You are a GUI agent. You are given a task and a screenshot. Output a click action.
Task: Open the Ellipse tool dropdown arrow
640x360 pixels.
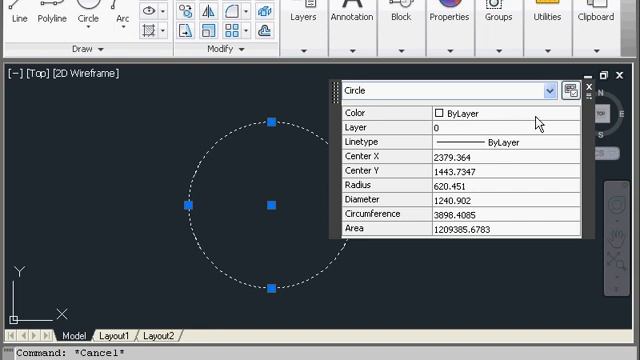[x=162, y=11]
